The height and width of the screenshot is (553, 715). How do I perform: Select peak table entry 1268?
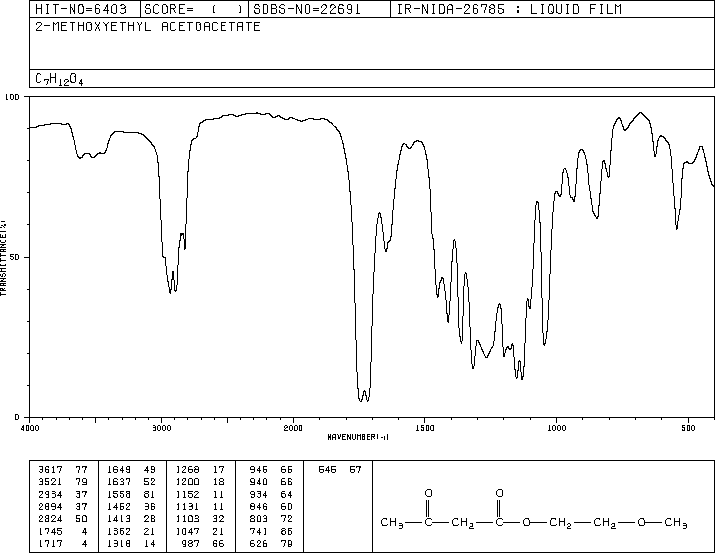click(x=187, y=470)
